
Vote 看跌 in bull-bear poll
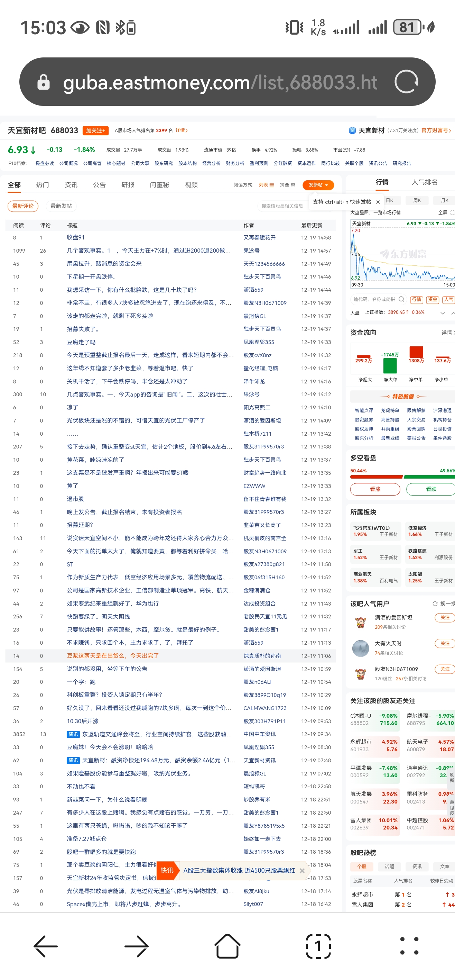(431, 489)
